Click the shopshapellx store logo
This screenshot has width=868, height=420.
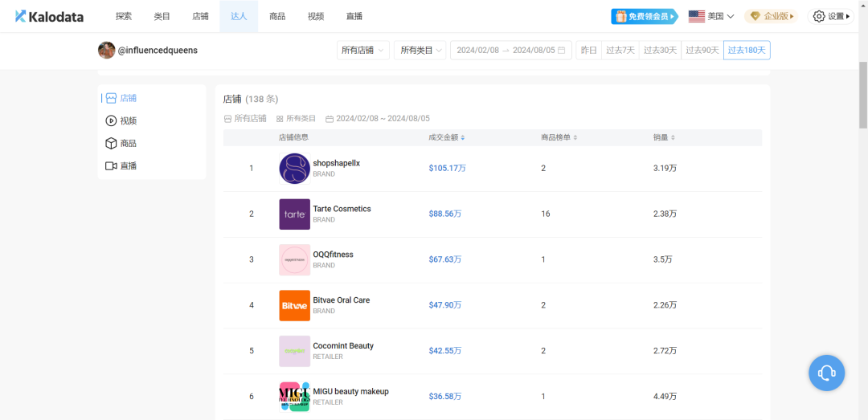[x=294, y=169]
